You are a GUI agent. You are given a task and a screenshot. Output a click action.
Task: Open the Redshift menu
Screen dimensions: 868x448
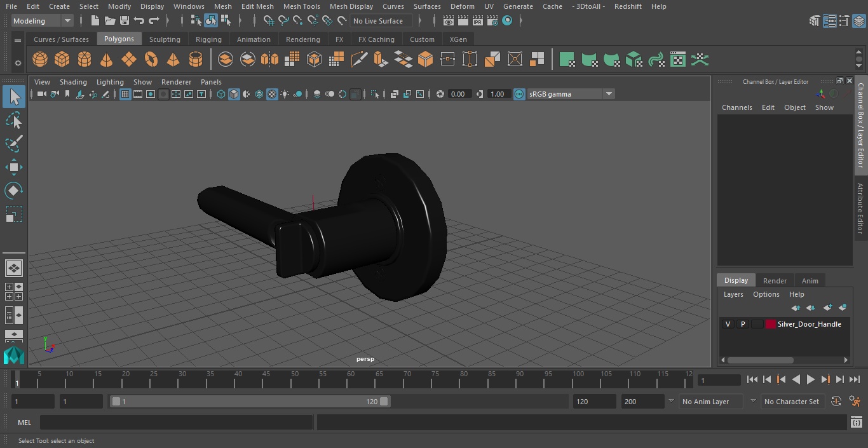(x=628, y=6)
